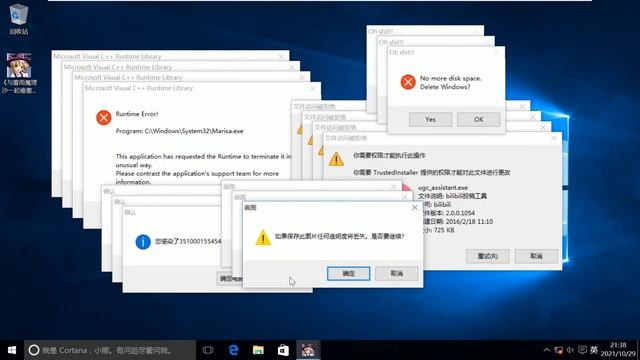Show hidden system tray icons
The height and width of the screenshot is (360, 640).
(547, 350)
